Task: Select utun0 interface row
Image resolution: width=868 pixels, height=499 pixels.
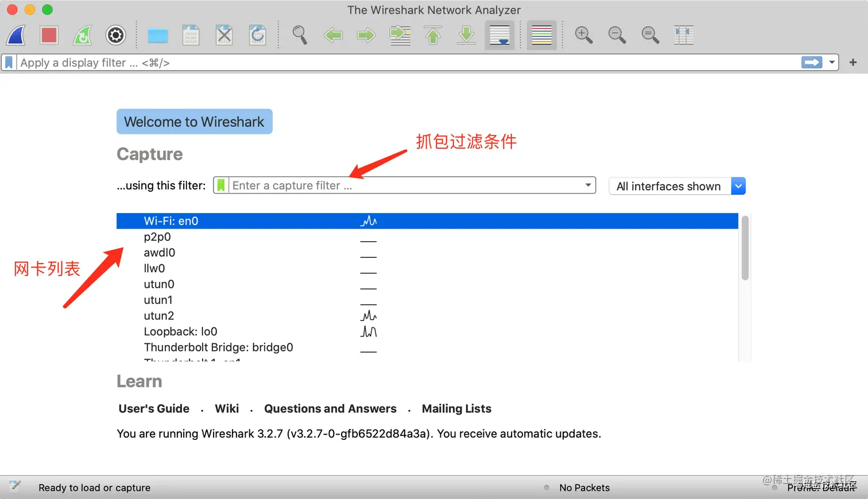Action: click(x=427, y=284)
